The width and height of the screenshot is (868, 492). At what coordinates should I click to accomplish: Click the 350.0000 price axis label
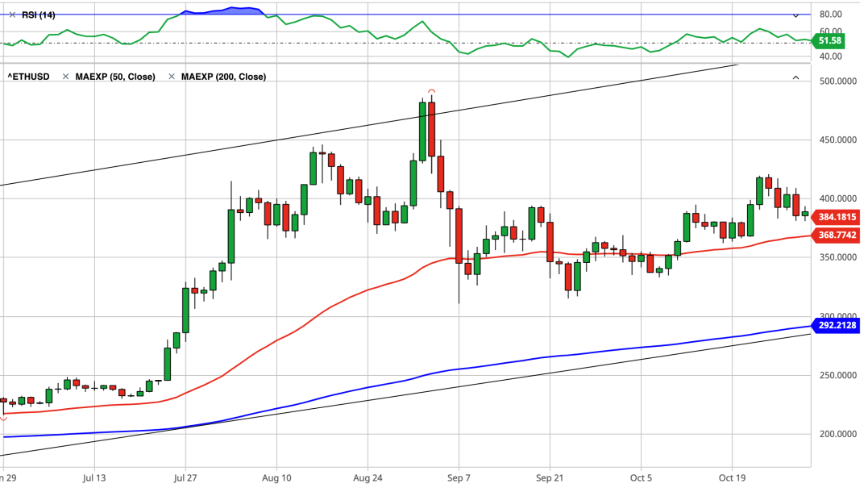(x=837, y=257)
